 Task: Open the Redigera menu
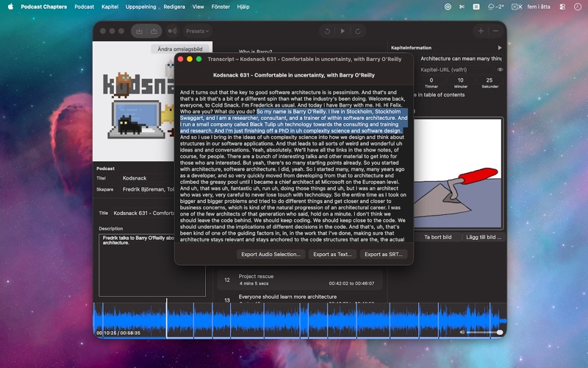pos(174,7)
